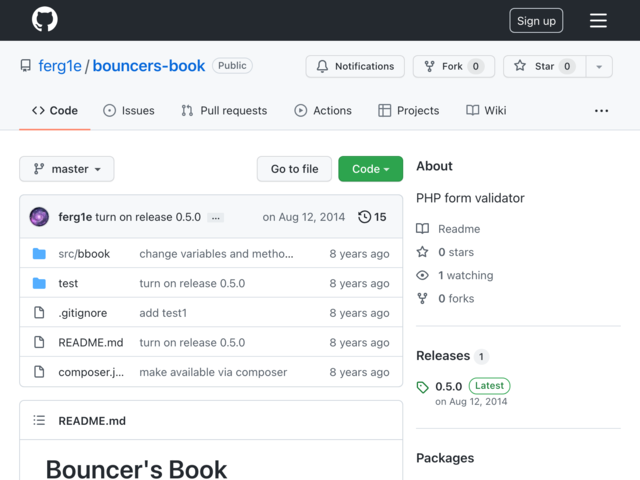Open the Projects tab
The height and width of the screenshot is (480, 640).
click(x=409, y=111)
